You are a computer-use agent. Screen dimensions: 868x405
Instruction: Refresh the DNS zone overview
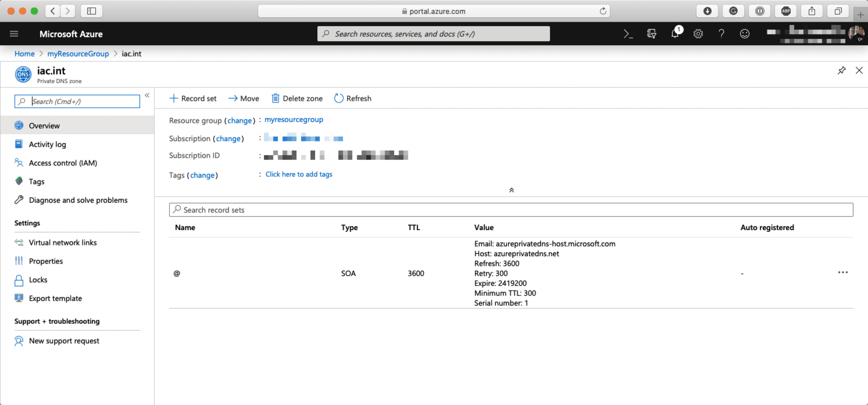[353, 99]
